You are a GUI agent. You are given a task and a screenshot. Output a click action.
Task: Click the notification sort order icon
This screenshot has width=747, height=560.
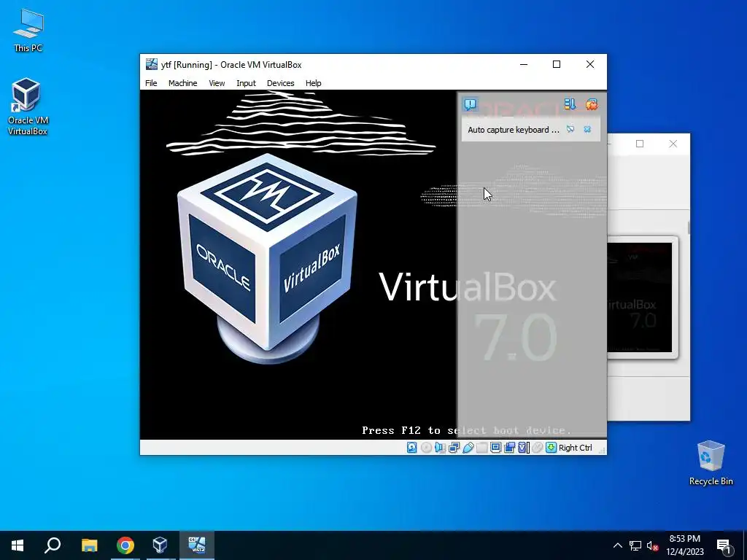tap(570, 104)
